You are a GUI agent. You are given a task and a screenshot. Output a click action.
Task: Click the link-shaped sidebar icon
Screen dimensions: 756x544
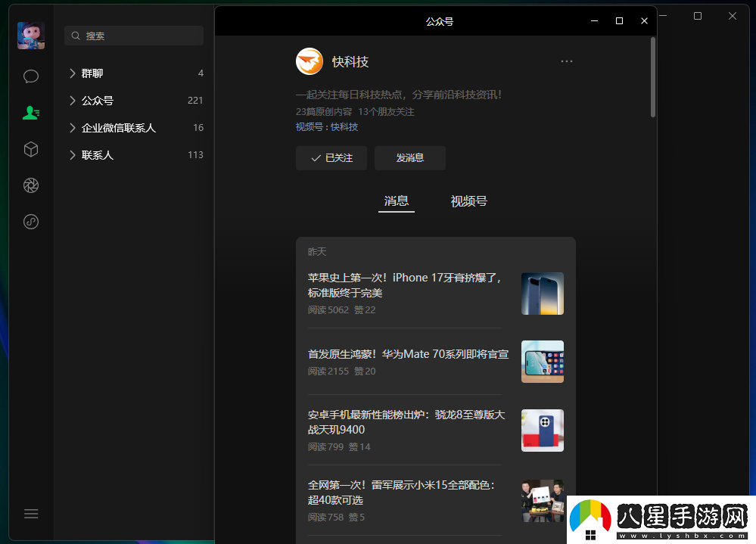point(30,221)
